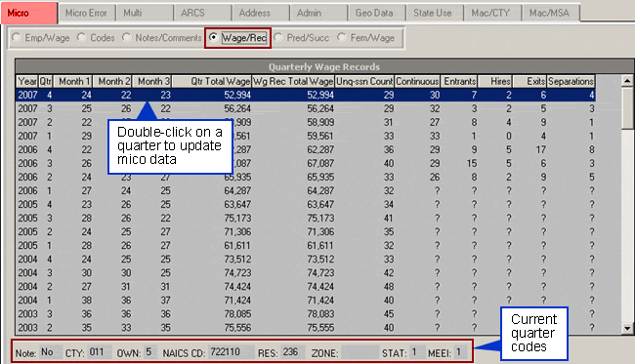Click the Separations column header

click(571, 81)
